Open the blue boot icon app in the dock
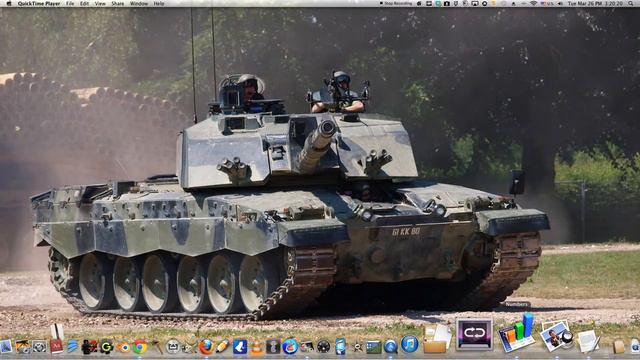 click(240, 347)
